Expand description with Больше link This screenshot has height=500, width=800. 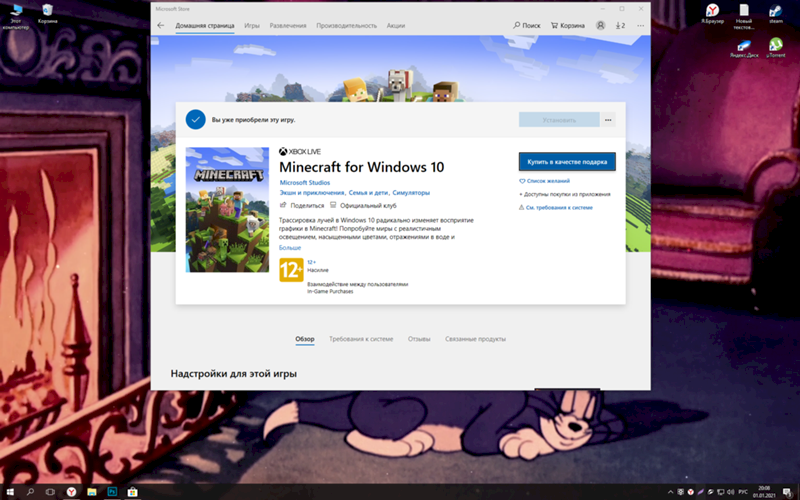(290, 247)
